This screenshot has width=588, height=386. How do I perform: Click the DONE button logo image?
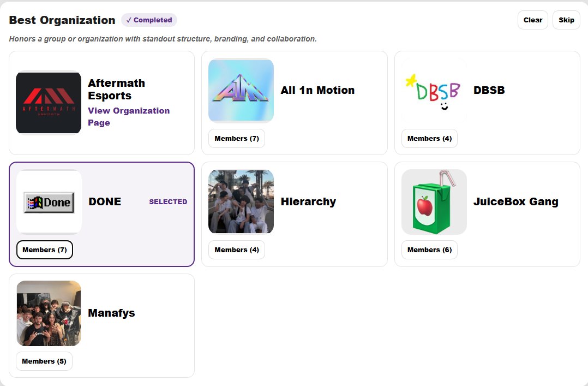pos(49,202)
